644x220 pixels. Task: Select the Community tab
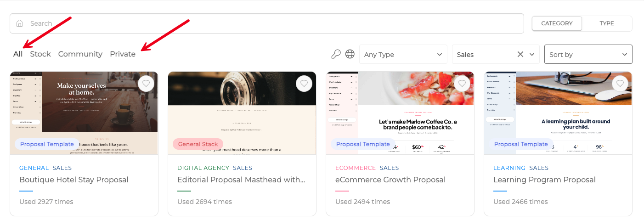coord(80,54)
